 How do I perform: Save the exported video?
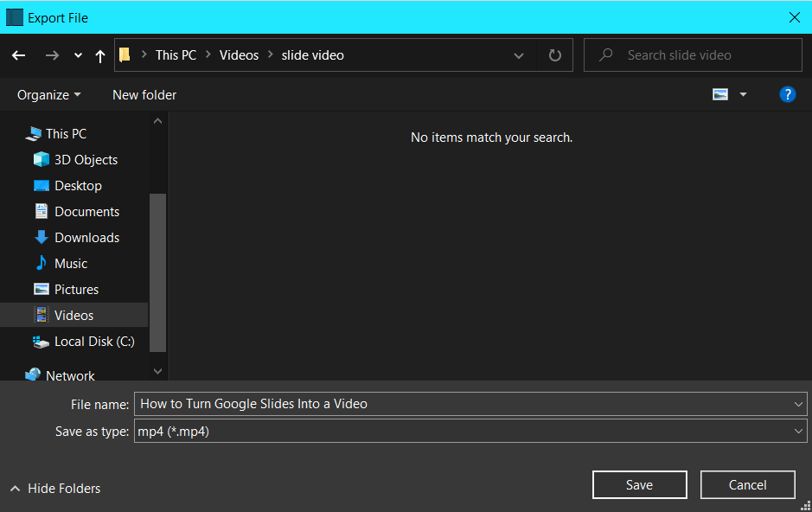pyautogui.click(x=639, y=484)
